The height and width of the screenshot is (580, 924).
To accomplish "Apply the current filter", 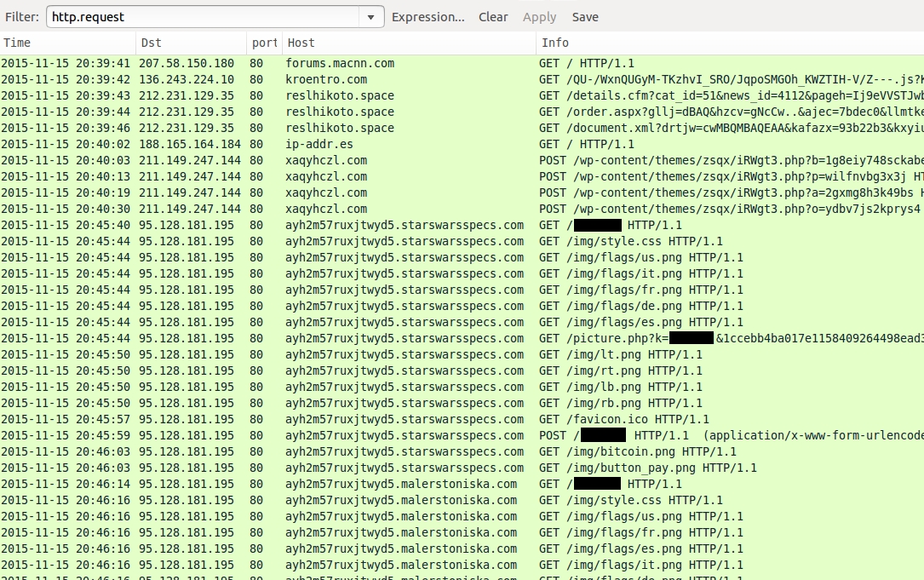I will coord(539,17).
